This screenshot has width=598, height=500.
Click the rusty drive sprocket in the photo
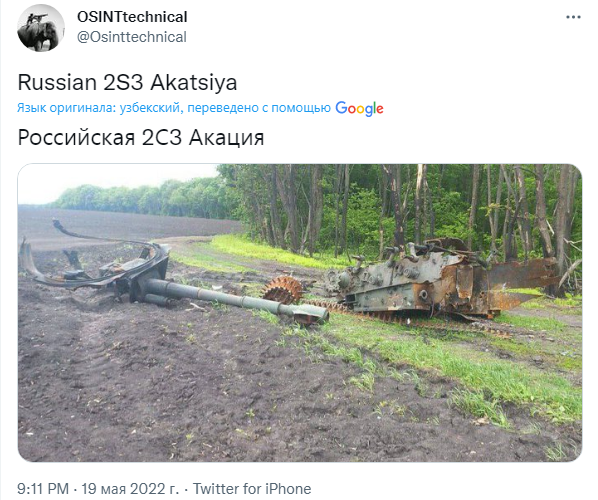click(283, 290)
